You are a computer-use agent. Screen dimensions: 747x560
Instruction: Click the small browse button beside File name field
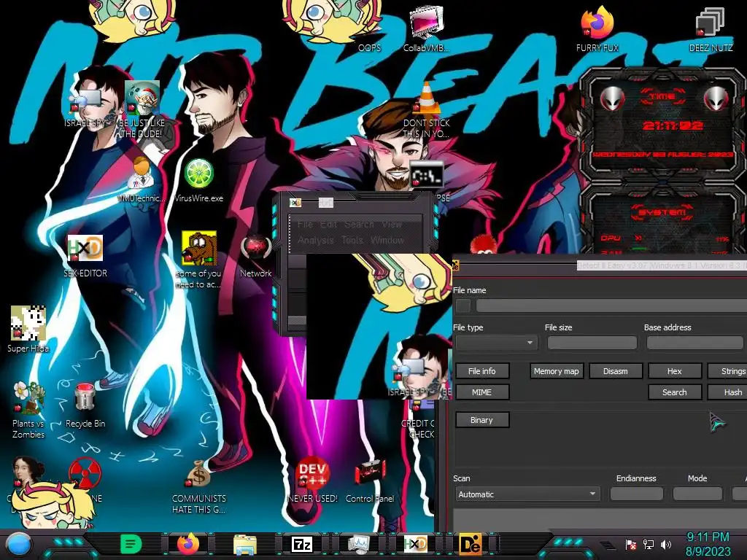click(x=463, y=306)
